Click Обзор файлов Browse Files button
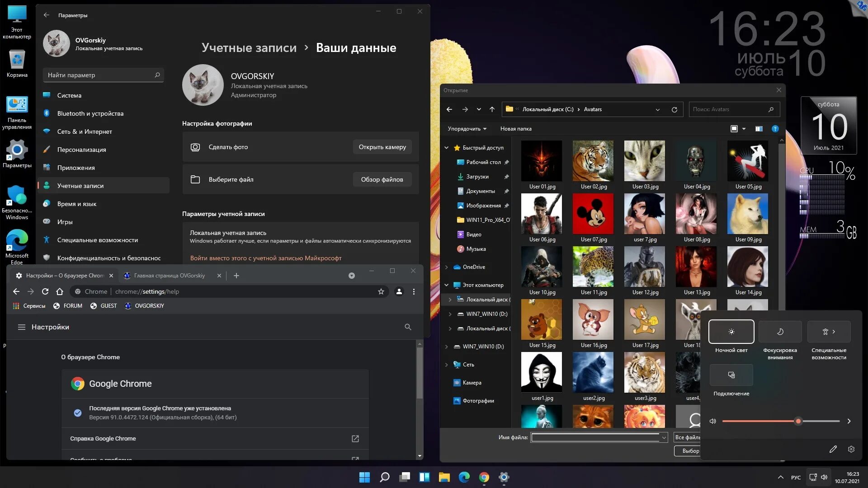Screen dimensions: 868x488 pos(382,179)
